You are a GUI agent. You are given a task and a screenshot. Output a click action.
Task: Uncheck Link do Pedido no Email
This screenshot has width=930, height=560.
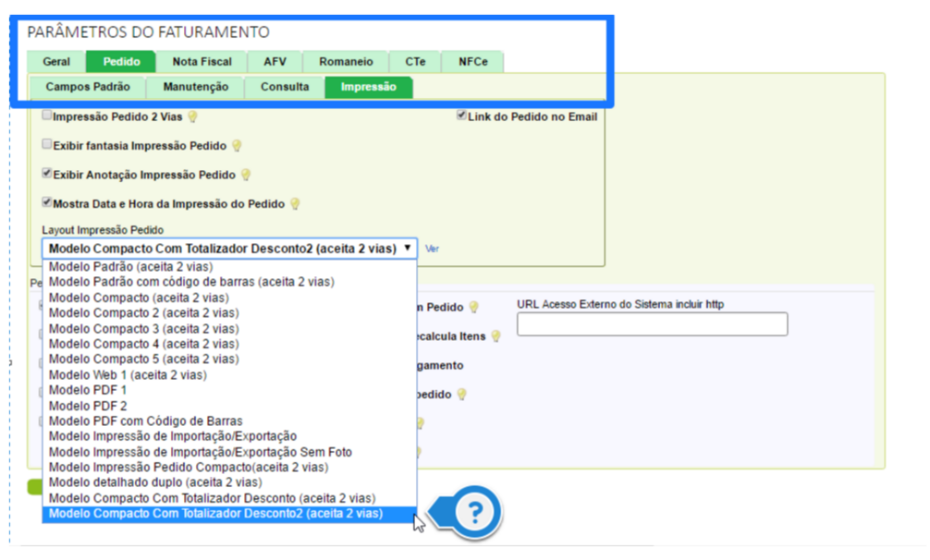pos(461,116)
